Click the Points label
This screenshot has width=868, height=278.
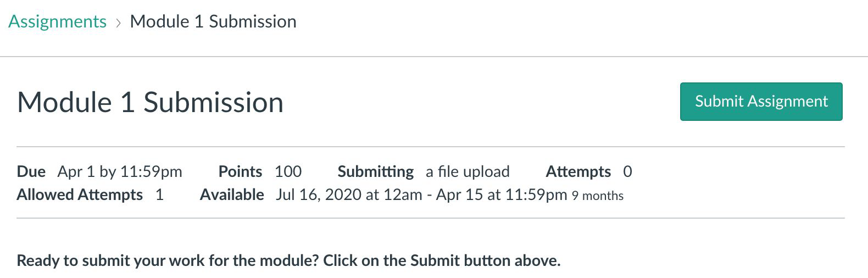240,171
